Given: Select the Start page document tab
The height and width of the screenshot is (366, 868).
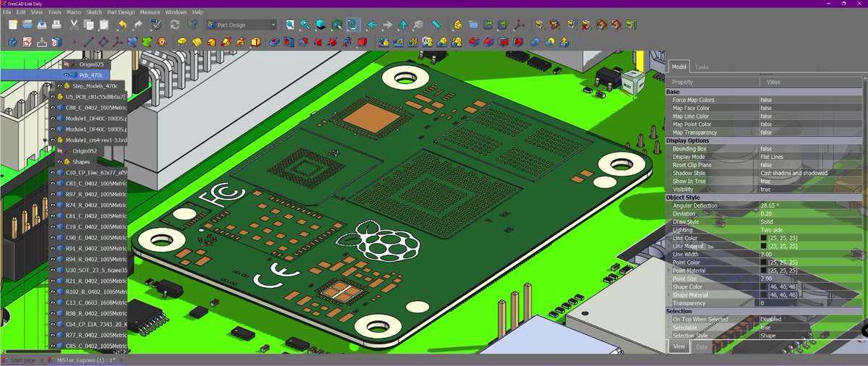Looking at the screenshot, I should (24, 359).
